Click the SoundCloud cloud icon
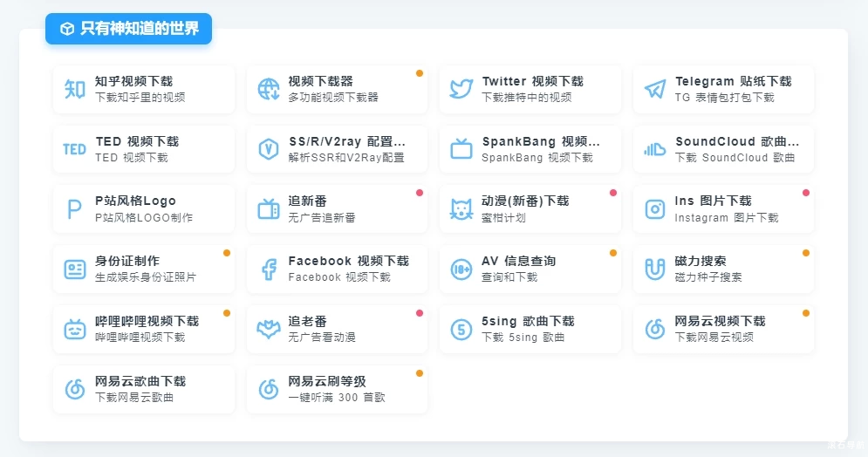The image size is (868, 457). pos(654,149)
